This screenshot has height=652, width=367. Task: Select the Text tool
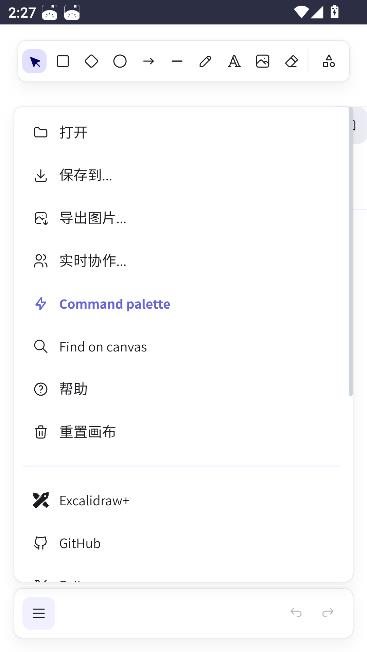point(234,62)
